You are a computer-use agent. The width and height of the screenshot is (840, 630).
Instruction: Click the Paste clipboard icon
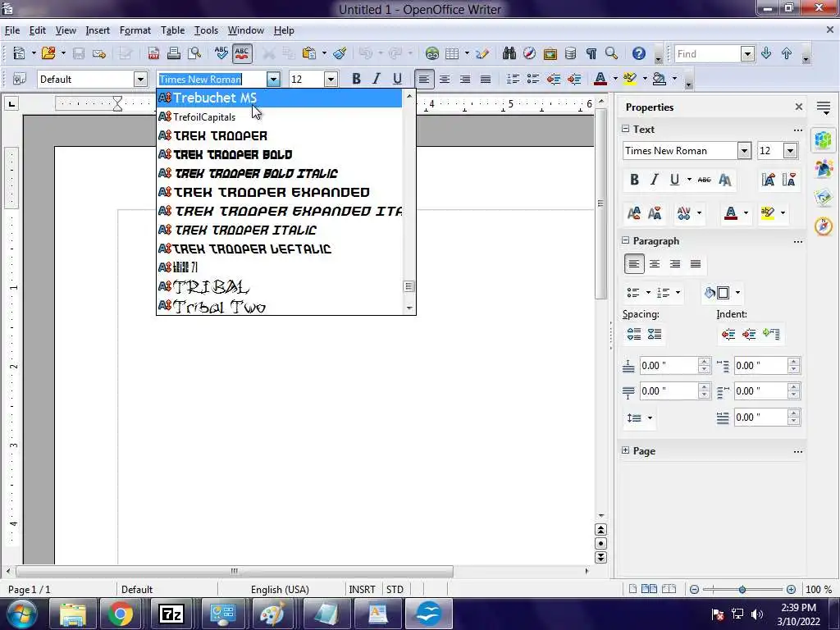pyautogui.click(x=309, y=53)
